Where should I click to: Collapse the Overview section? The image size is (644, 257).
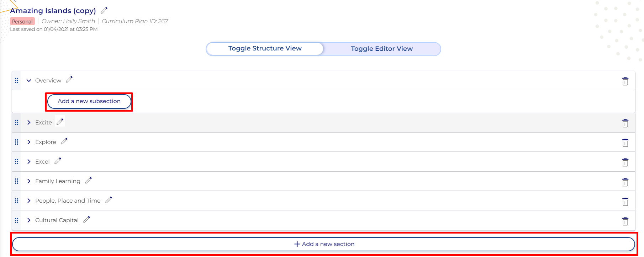point(29,81)
